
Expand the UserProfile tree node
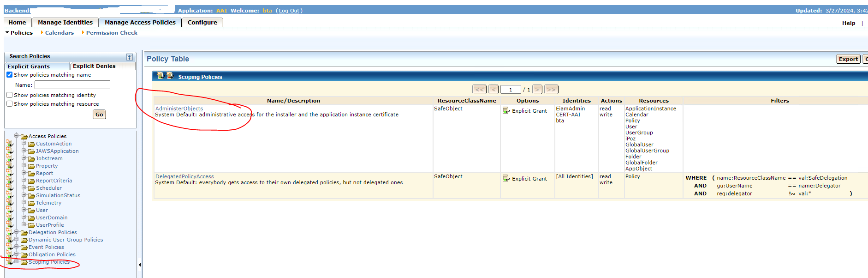[24, 224]
